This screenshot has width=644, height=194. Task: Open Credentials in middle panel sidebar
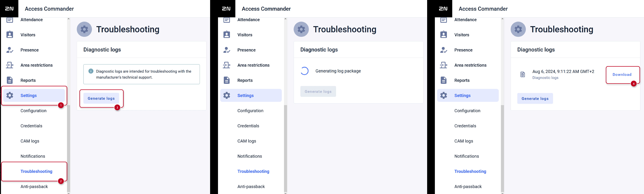248,126
